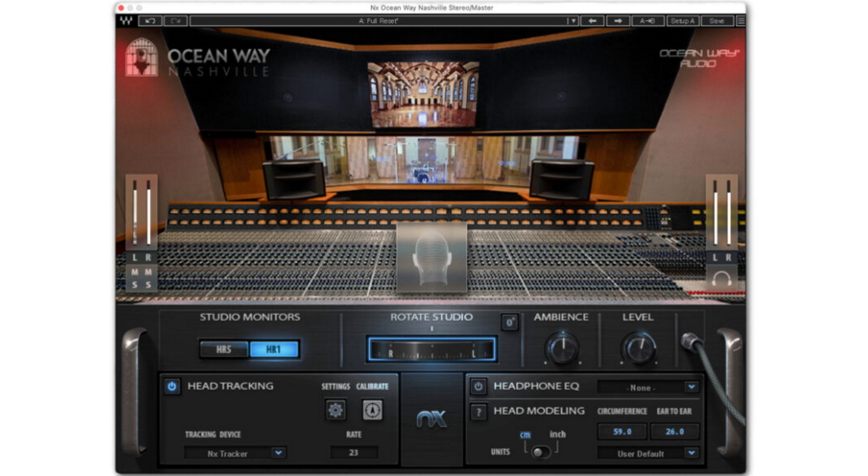The height and width of the screenshot is (476, 868).
Task: Click the Nx logo
Action: [x=431, y=419]
